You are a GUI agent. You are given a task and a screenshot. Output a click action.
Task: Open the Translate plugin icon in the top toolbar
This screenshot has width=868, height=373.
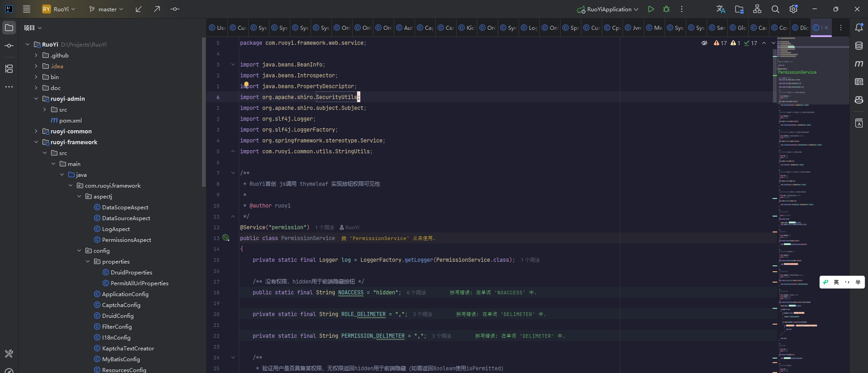[x=721, y=9]
